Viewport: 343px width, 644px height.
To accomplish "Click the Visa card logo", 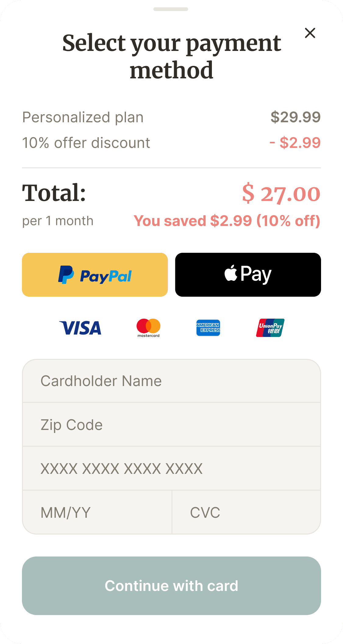I will pos(80,328).
